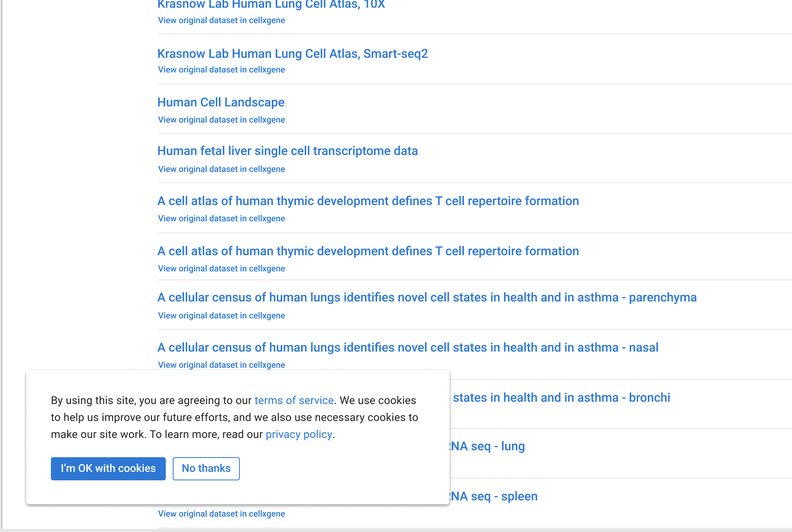View original Krasnow 10X dataset in cellxgene
Screen dimensions: 792x532
pyautogui.click(x=221, y=20)
